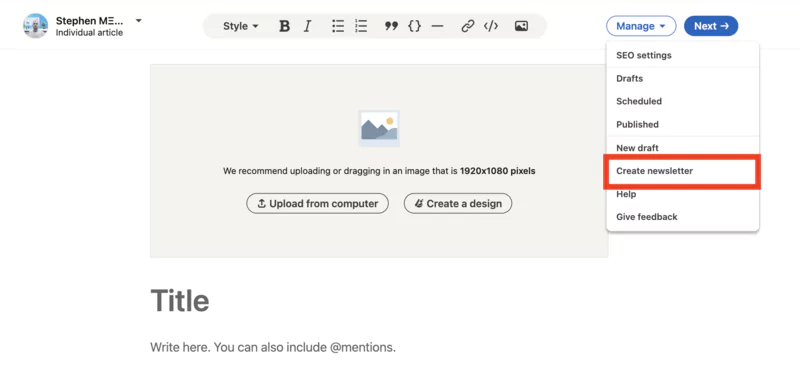
Task: Toggle italic formatting in the toolbar
Action: 307,26
